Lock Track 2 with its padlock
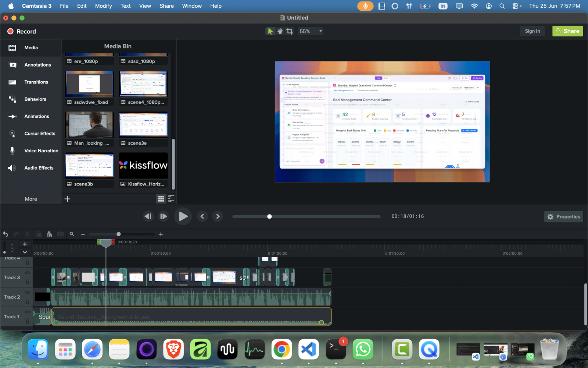 [x=27, y=302]
